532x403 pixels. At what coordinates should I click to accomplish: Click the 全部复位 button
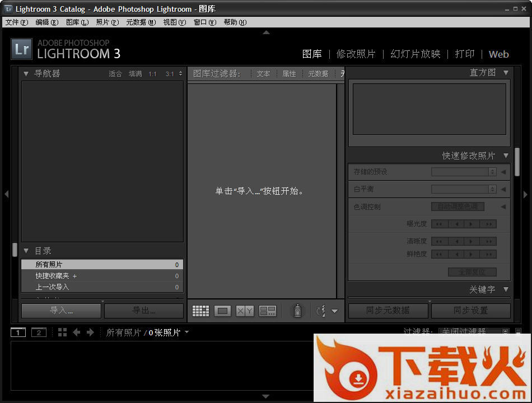(x=472, y=272)
